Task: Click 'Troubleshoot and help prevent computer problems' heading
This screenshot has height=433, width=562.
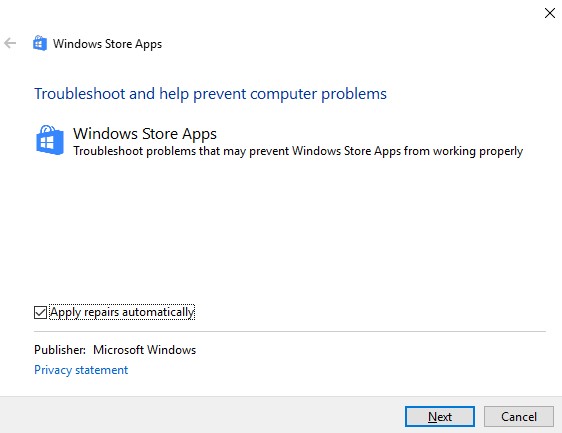Action: coord(210,94)
